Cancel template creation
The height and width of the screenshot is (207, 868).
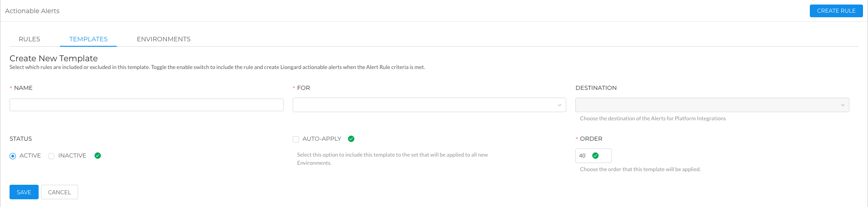pos(60,192)
